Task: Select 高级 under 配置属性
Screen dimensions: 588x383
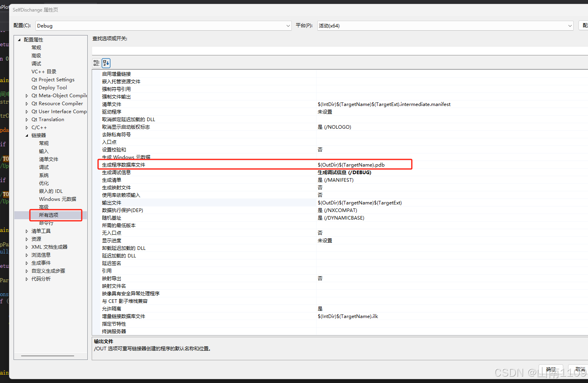Action: (x=36, y=56)
